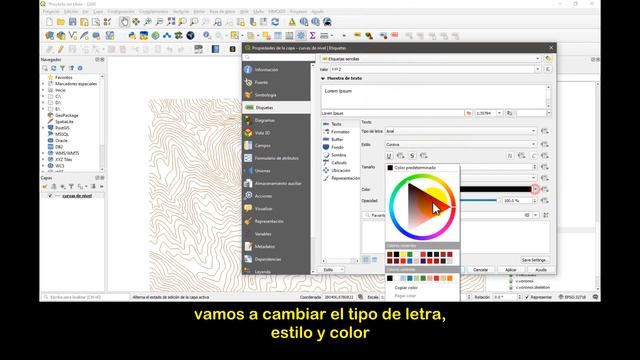
Task: Open the Uniones section
Action: click(x=276, y=171)
